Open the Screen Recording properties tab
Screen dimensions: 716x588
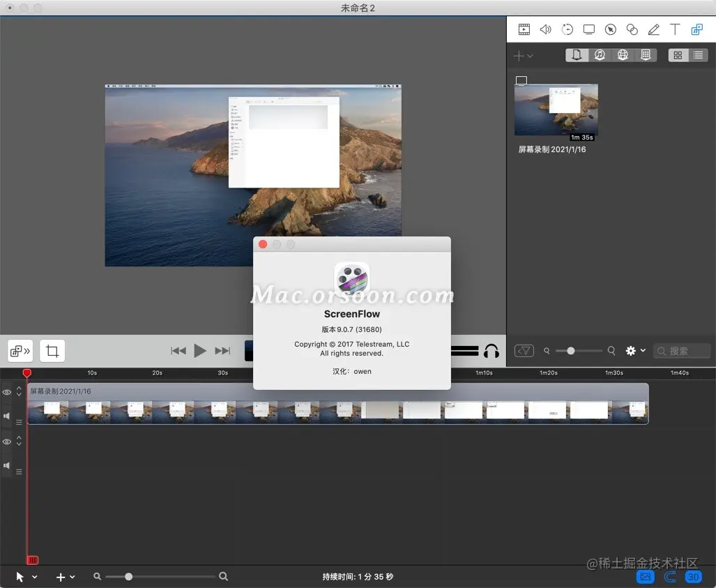589,30
